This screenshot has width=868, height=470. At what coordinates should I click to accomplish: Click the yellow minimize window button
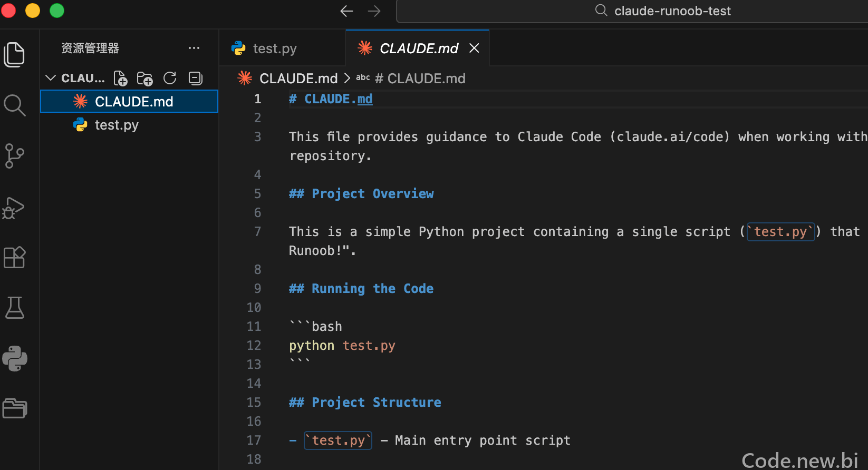33,11
